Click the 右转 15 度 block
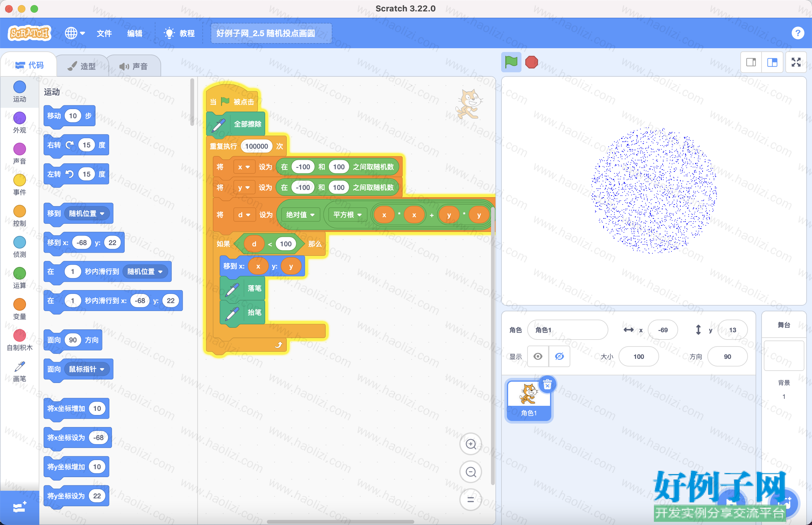The image size is (812, 525). [76, 145]
